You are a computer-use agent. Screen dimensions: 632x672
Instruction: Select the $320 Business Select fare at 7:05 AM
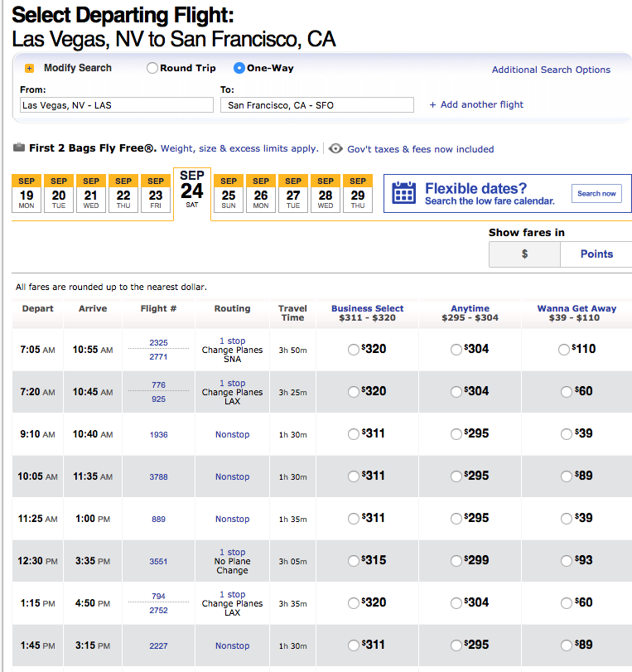coord(354,350)
